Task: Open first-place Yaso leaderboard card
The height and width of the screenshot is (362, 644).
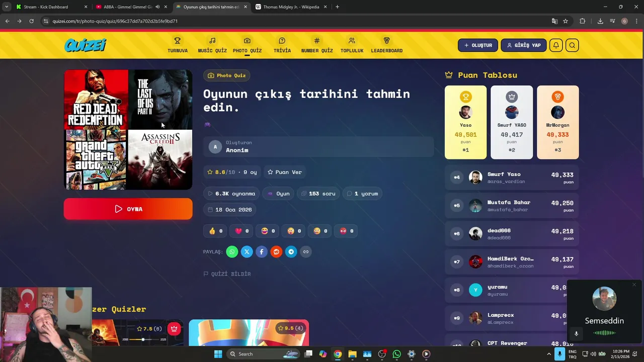Action: (465, 122)
